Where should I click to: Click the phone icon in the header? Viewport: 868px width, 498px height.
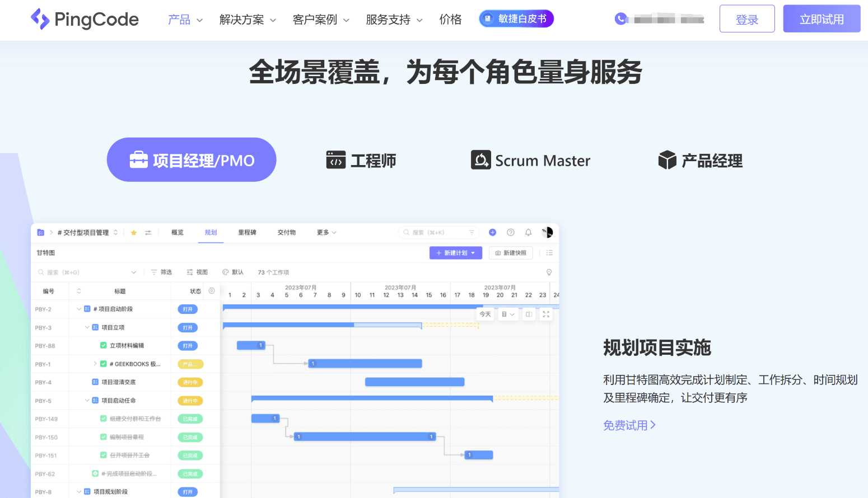point(620,19)
